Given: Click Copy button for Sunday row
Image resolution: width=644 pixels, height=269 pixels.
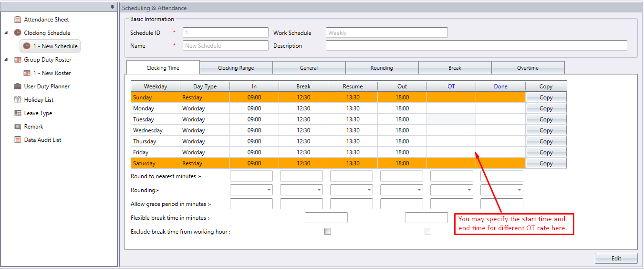Looking at the screenshot, I should pyautogui.click(x=546, y=97).
